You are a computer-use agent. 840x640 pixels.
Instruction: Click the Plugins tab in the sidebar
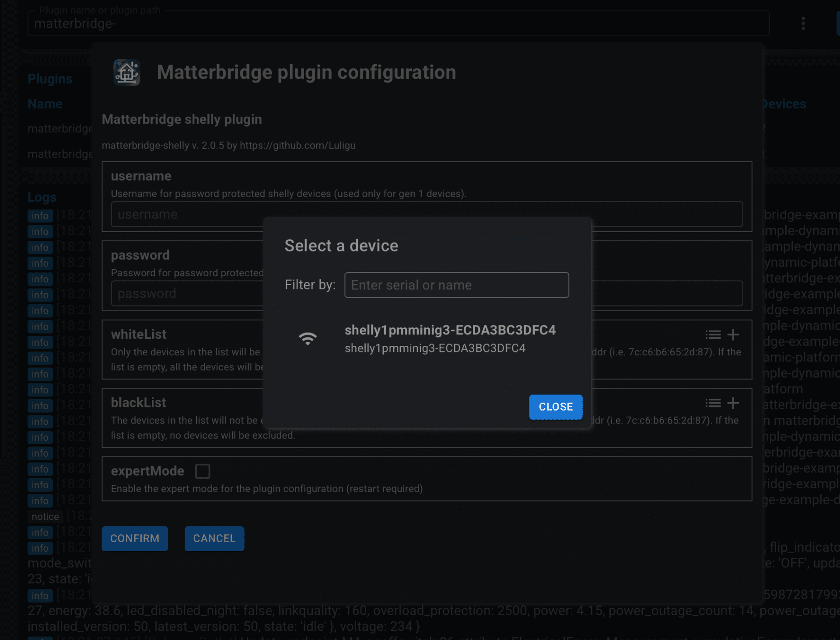(49, 79)
